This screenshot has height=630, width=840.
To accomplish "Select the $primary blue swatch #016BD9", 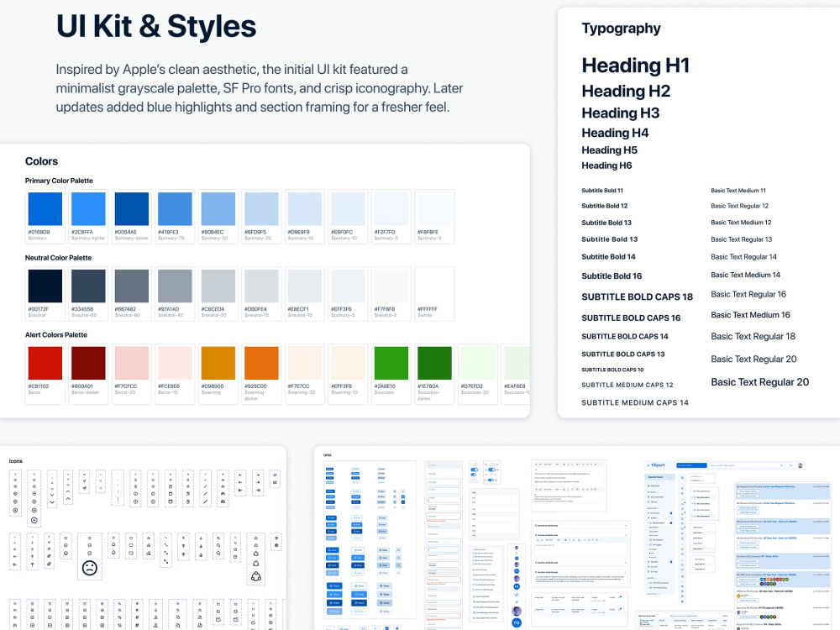I will click(45, 208).
